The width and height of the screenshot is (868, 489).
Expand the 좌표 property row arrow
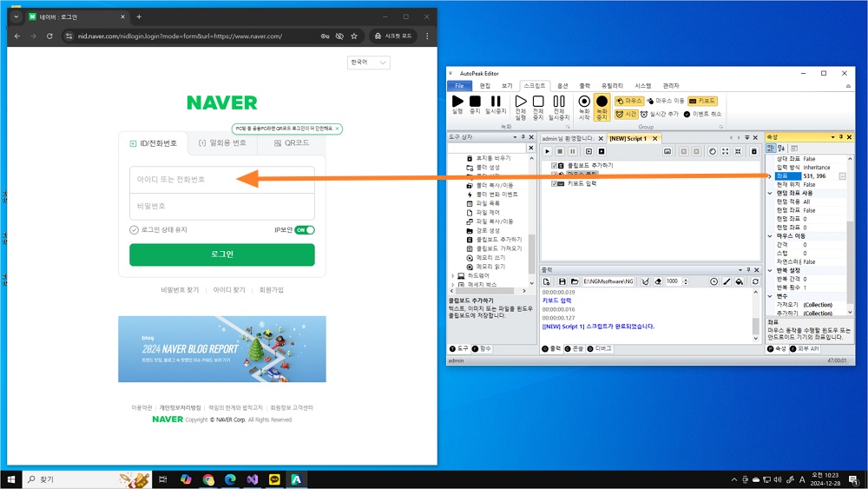click(770, 176)
